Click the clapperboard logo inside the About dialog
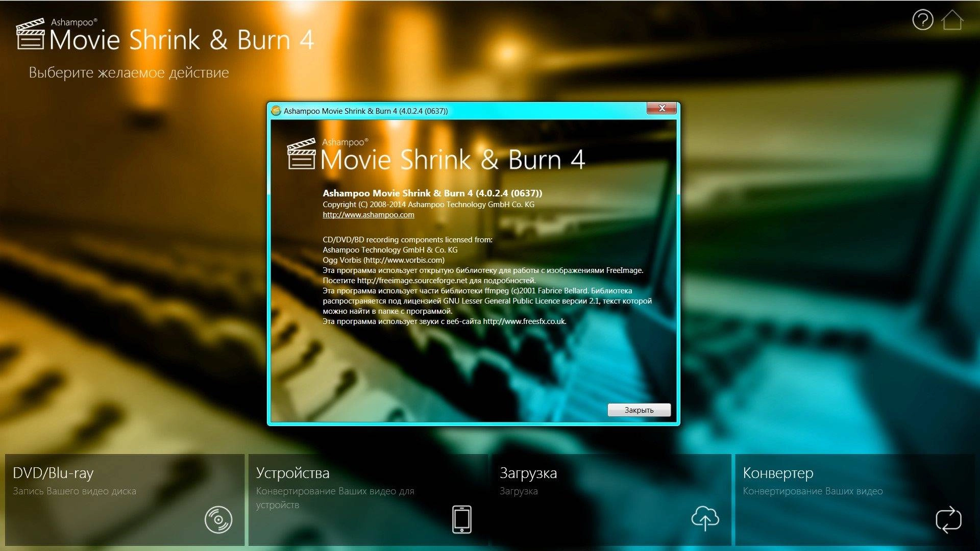The height and width of the screenshot is (551, 980). point(302,153)
